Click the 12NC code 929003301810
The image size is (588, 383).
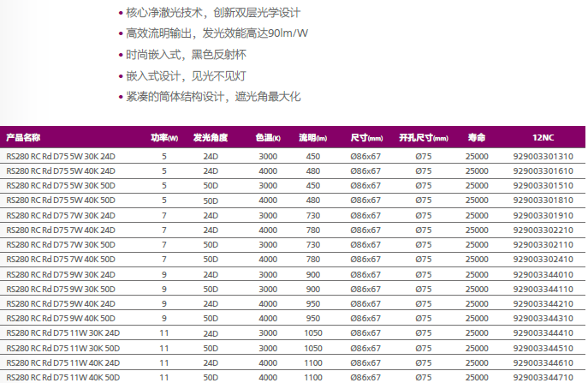(x=543, y=200)
